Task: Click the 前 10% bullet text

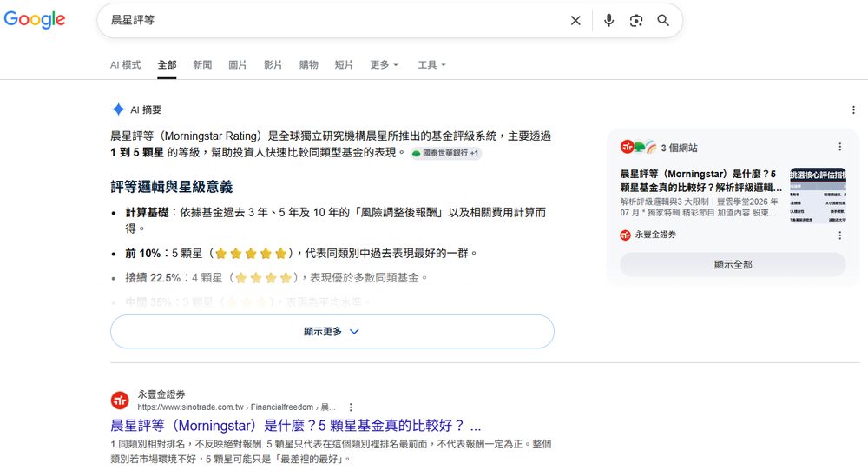Action: [x=301, y=254]
